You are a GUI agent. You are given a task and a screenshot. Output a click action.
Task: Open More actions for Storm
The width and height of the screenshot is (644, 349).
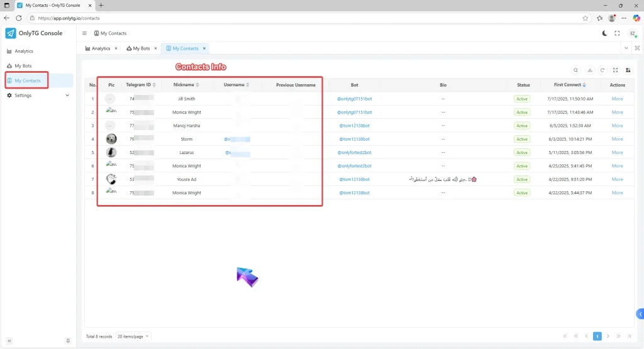(x=618, y=139)
